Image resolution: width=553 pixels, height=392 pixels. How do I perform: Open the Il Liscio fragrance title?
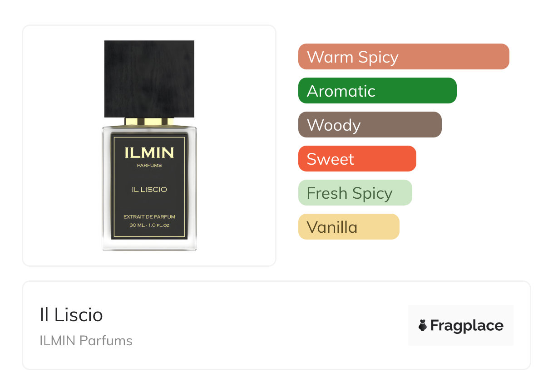(71, 315)
